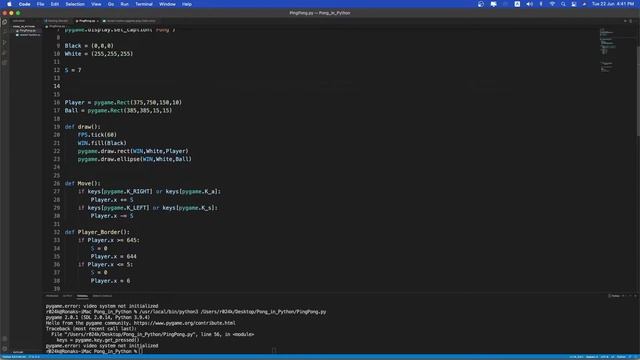Select the Terminal panel tab

pyautogui.click(x=82, y=296)
